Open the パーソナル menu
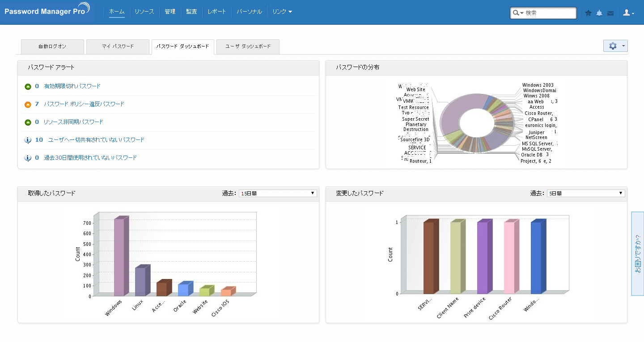Viewport: 644px width, 342px height. coord(249,12)
